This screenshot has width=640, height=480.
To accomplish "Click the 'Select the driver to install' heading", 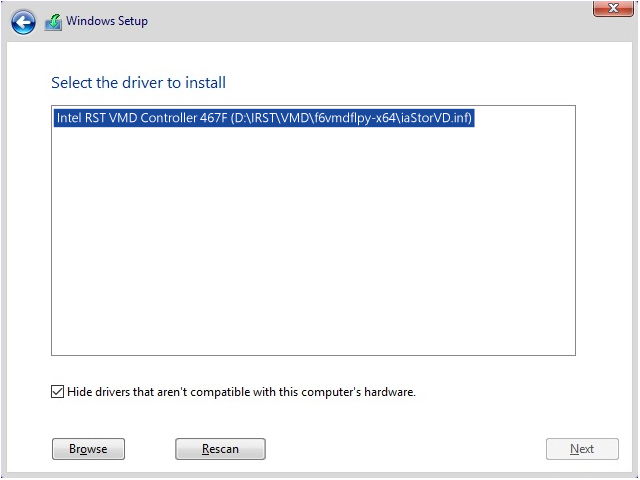I will tap(139, 82).
